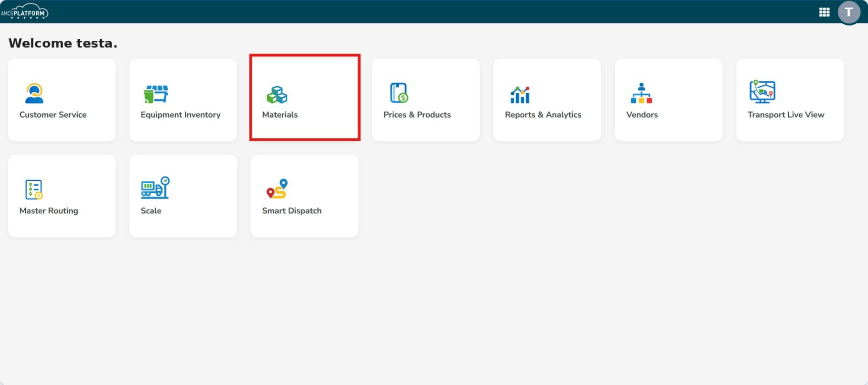Click the Reports & Analytics label
Screen dimensions: 868x385
coord(543,115)
